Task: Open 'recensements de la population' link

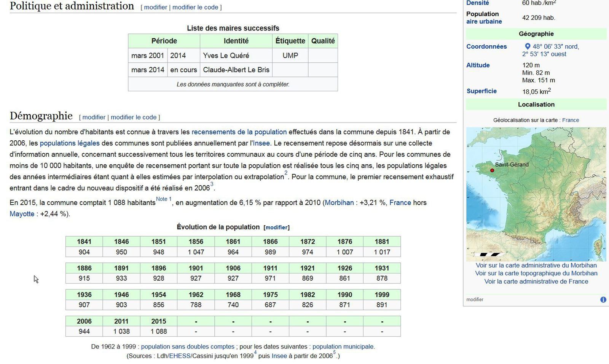Action: 239,132
